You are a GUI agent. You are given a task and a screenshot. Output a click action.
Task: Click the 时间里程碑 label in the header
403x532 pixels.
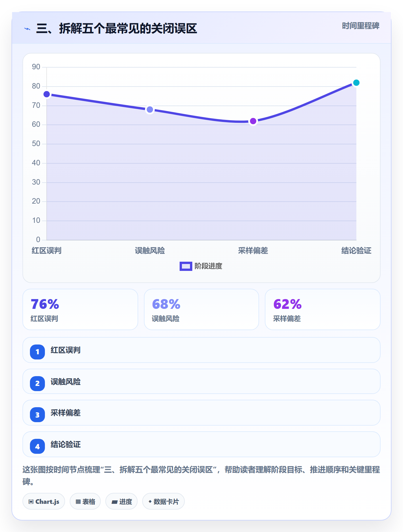click(x=360, y=26)
